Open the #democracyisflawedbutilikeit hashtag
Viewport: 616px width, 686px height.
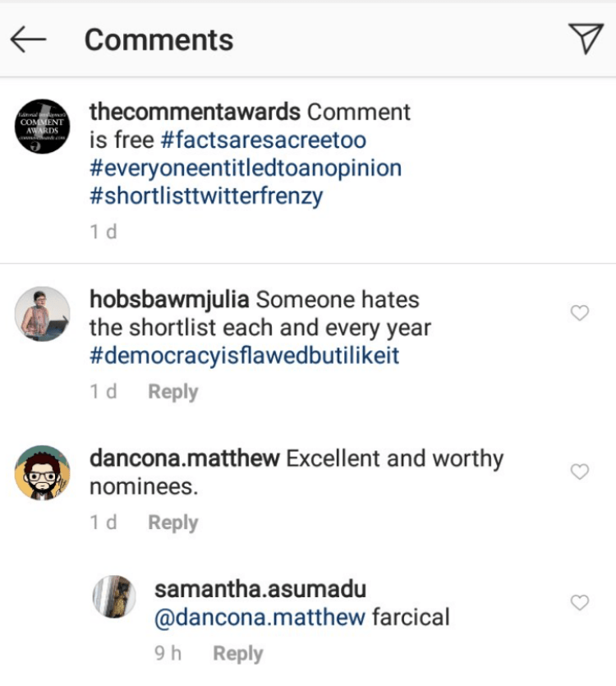[x=245, y=357]
